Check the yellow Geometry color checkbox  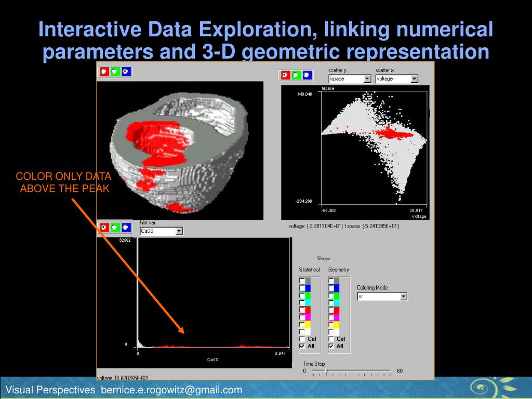click(331, 325)
